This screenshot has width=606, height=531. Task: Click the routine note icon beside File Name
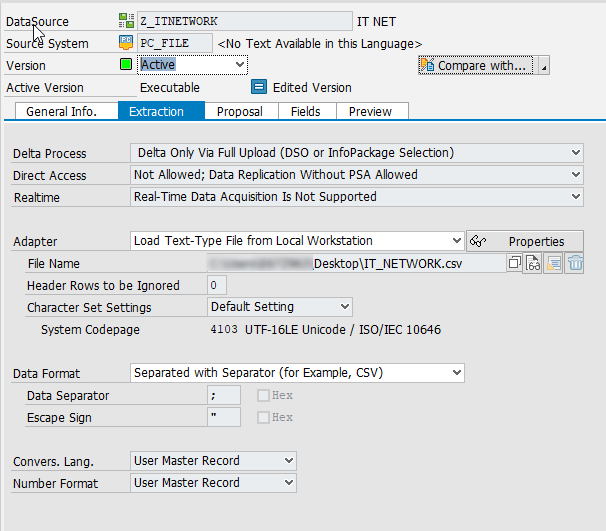(553, 263)
